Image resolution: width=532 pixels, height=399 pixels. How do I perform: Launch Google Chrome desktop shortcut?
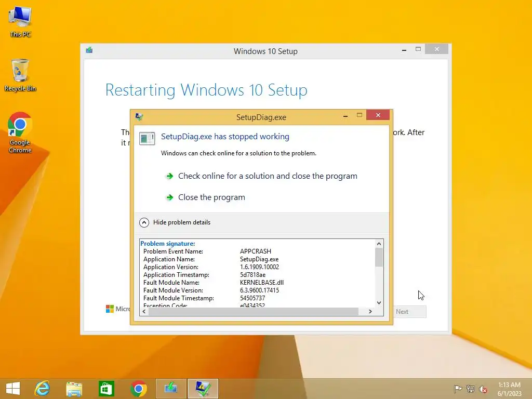[x=20, y=132]
